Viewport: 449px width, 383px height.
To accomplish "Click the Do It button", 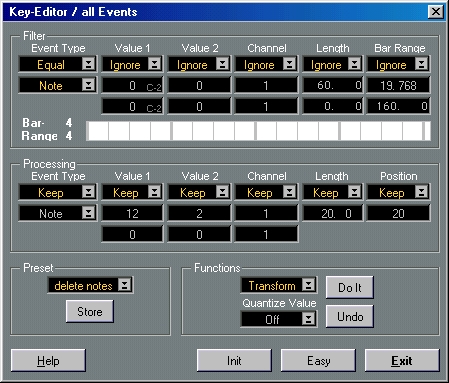I will click(349, 287).
